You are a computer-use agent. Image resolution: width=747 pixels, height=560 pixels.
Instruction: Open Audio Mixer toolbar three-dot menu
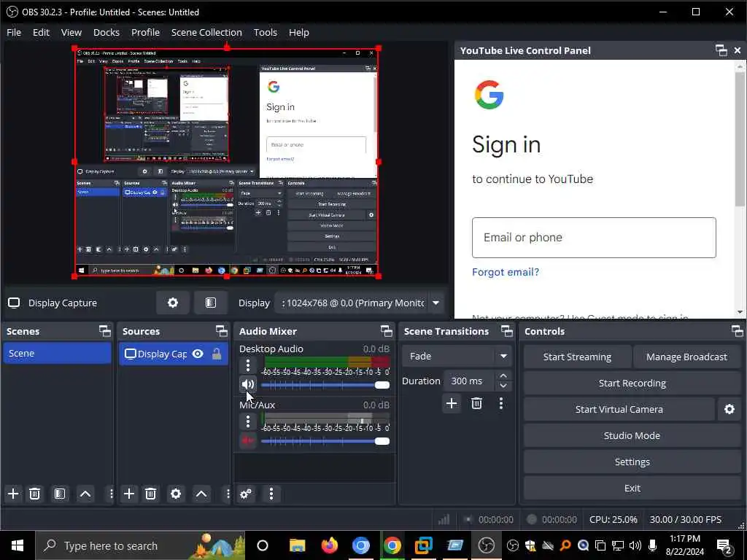click(271, 494)
